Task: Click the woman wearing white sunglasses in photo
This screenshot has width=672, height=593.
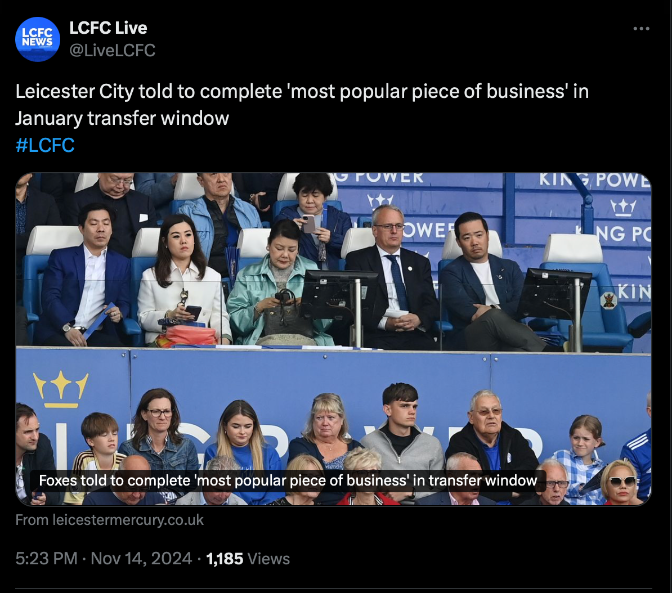Action: pos(622,482)
